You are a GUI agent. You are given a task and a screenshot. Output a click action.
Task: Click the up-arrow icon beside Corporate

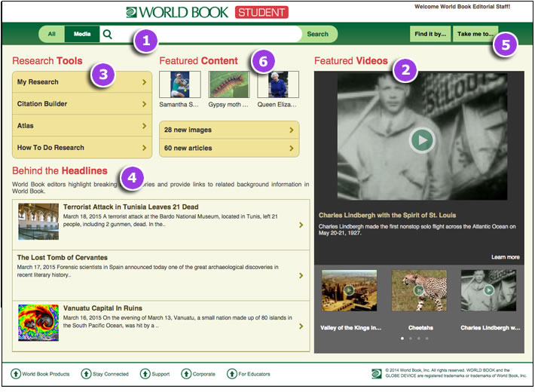(x=186, y=374)
